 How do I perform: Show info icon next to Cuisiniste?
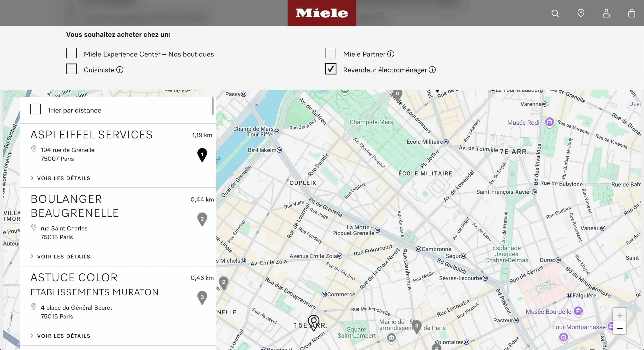[120, 70]
